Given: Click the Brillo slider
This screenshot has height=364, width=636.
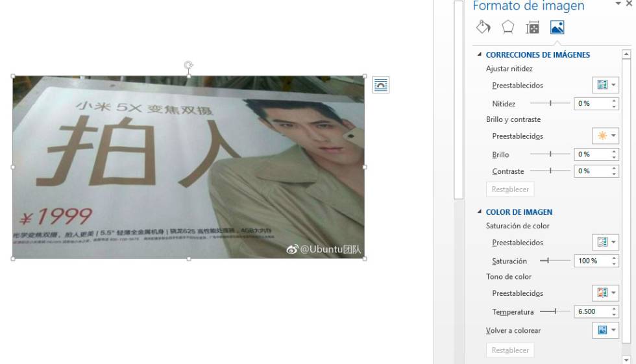Looking at the screenshot, I should (x=550, y=154).
